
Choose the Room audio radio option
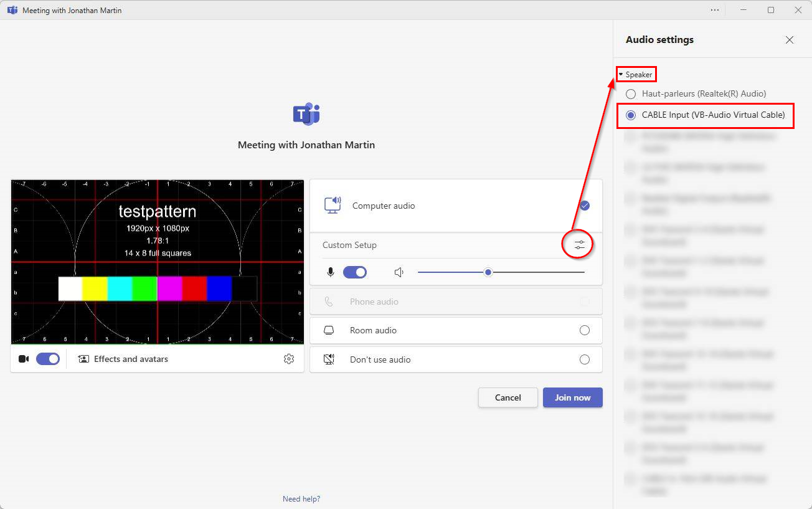pyautogui.click(x=584, y=330)
